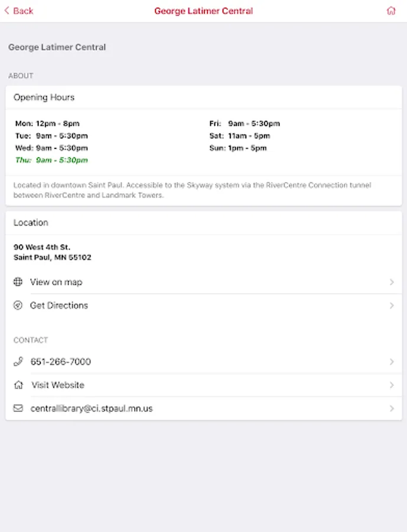Go Back to the previous screen
Image resolution: width=407 pixels, height=532 pixels.
coord(23,11)
